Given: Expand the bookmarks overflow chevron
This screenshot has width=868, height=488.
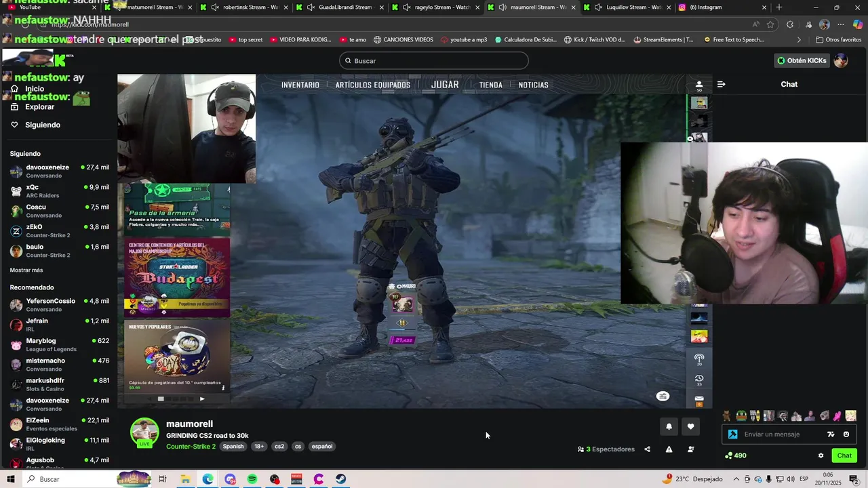Looking at the screenshot, I should (x=799, y=40).
